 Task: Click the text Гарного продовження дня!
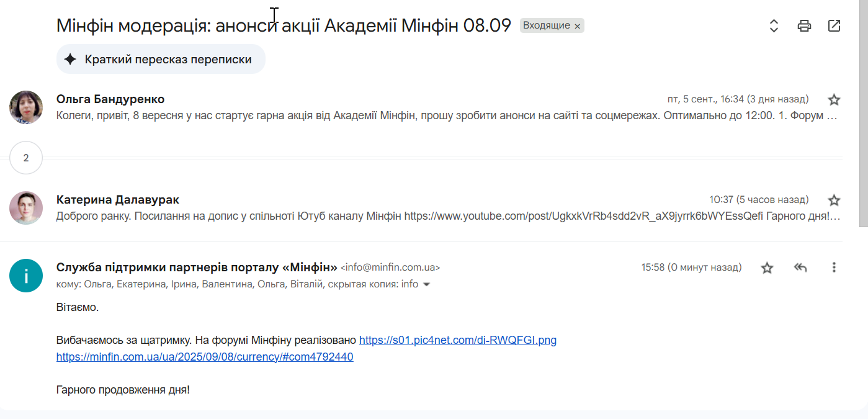pyautogui.click(x=123, y=390)
